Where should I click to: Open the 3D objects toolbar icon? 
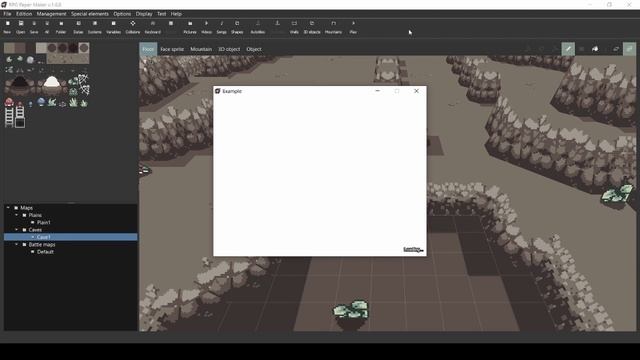coord(312,27)
